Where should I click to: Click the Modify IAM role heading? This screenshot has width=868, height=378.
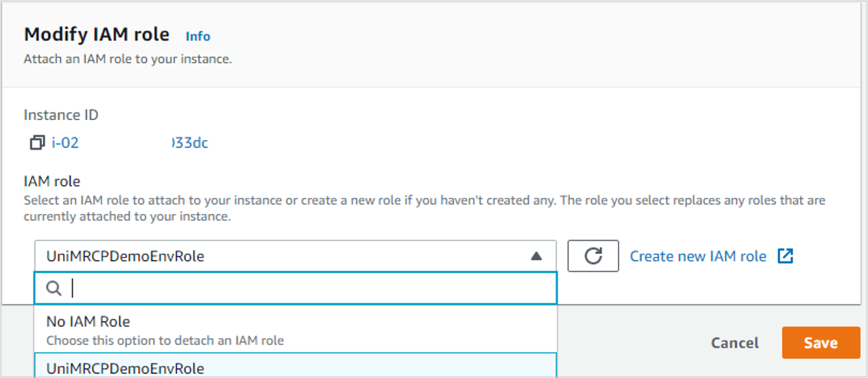coord(97,35)
